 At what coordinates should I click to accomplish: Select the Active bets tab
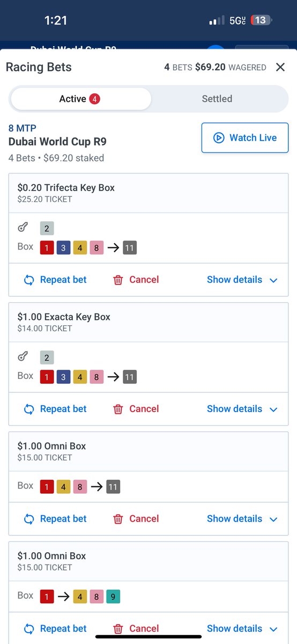click(80, 99)
